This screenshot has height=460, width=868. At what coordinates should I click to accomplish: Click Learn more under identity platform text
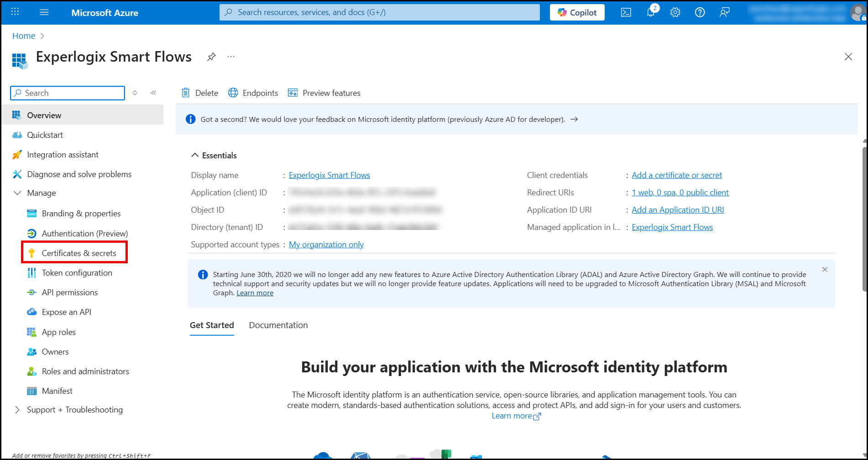516,416
